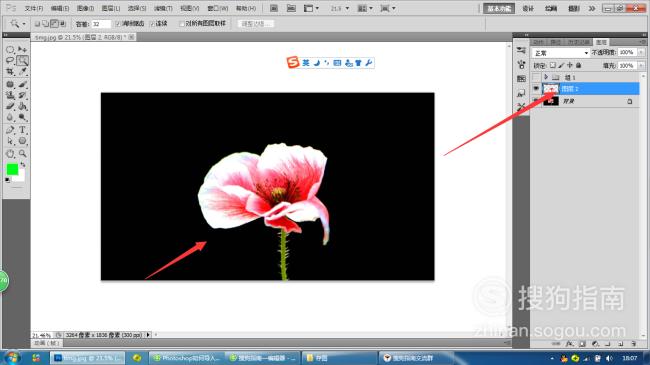Open the 图层(L) menu
This screenshot has height=365, width=650.
[111, 8]
